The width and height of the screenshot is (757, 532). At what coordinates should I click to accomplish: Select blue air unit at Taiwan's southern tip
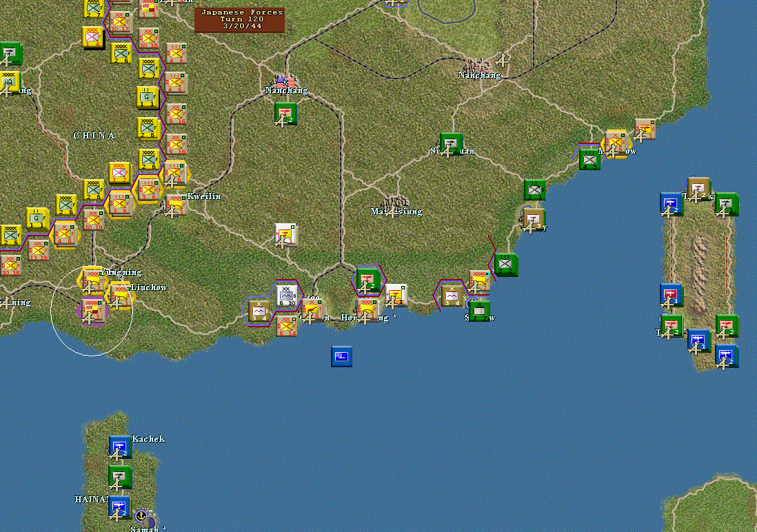(x=725, y=356)
